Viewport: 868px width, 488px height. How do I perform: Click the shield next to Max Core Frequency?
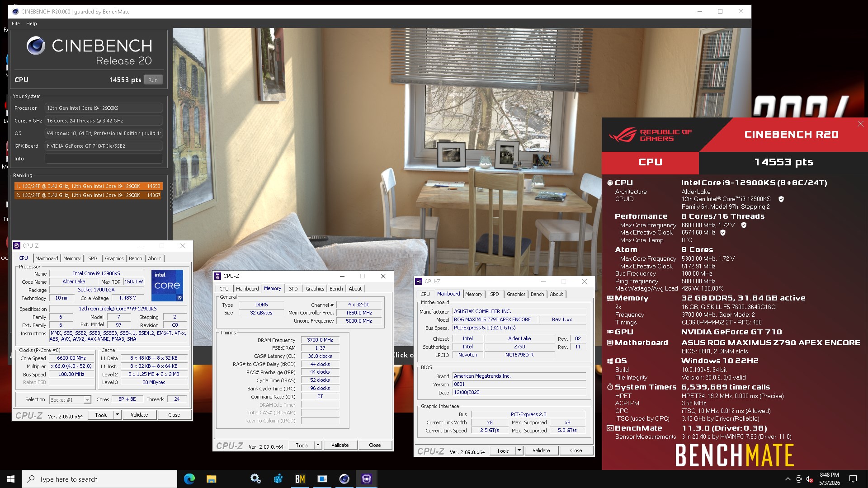coord(744,225)
